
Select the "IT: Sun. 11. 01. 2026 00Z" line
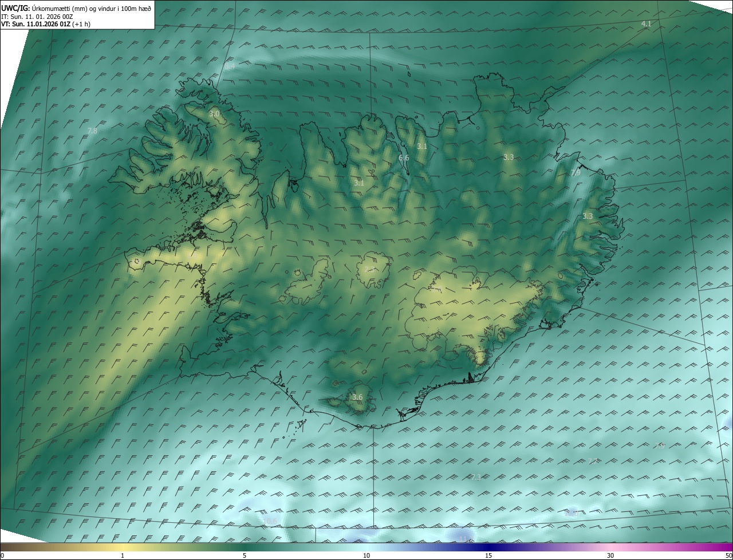pyautogui.click(x=37, y=16)
